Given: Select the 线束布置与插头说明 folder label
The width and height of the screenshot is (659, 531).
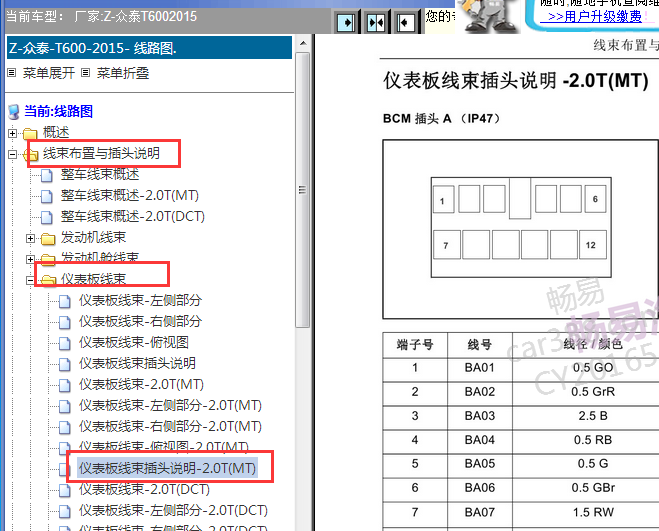Looking at the screenshot, I should coord(101,153).
